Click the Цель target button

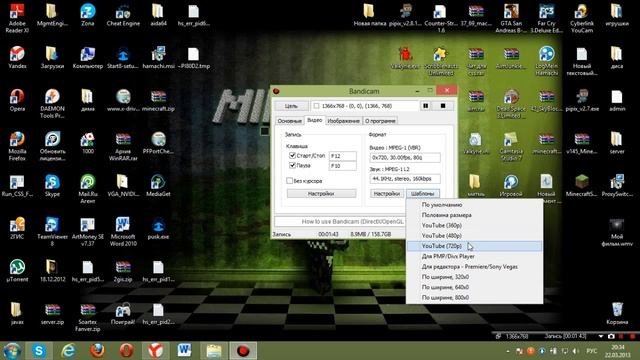[291, 106]
